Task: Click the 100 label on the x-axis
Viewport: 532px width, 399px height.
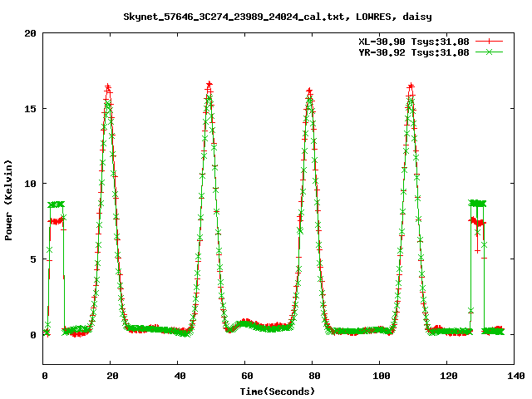Action: pos(379,376)
